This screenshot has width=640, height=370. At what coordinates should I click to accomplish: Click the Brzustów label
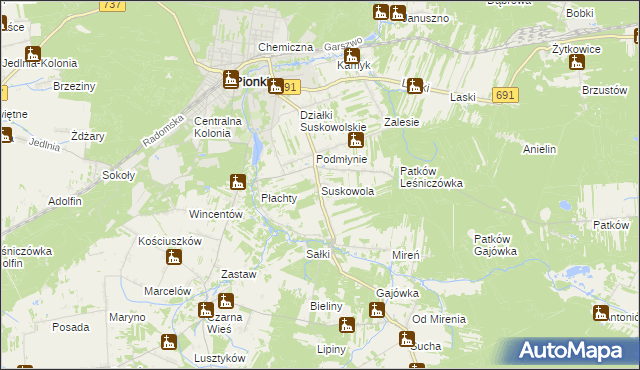click(x=604, y=90)
